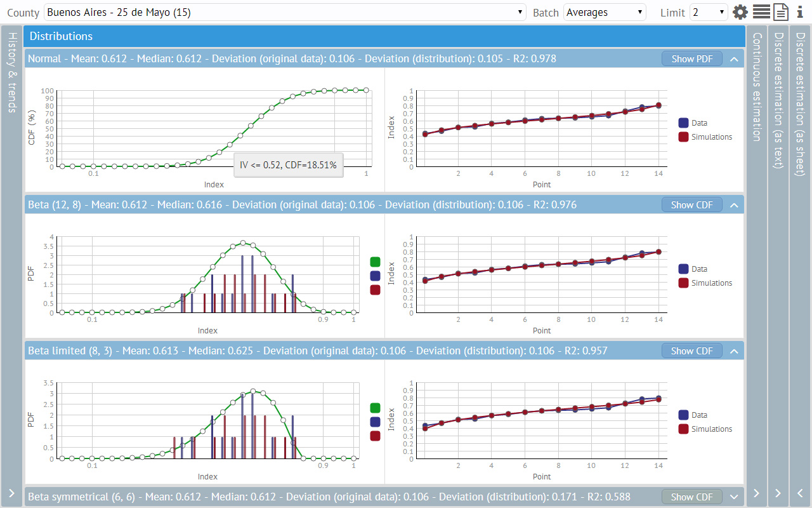This screenshot has width=812, height=508.
Task: Expand History & trends panel arrow
Action: 11,493
